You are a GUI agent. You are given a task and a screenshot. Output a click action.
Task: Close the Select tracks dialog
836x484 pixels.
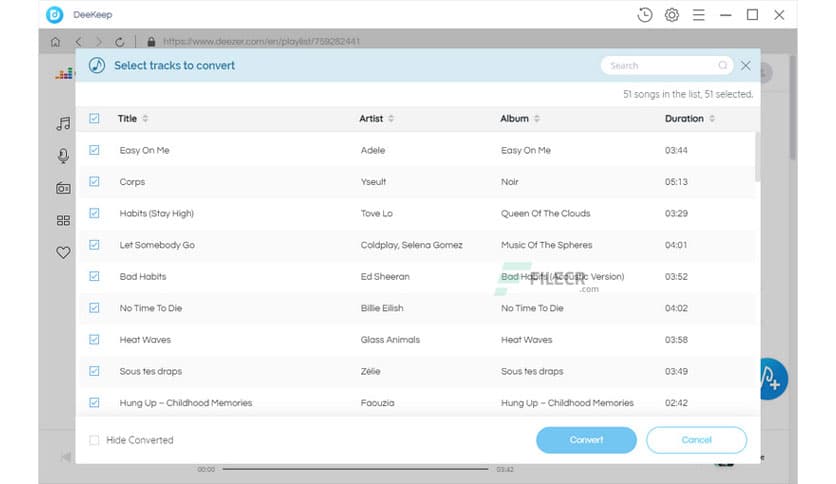coord(745,66)
